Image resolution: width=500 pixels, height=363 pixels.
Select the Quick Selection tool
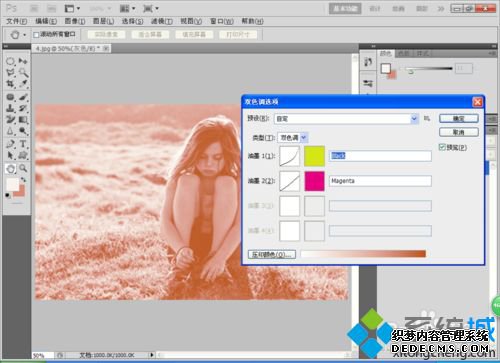click(x=23, y=72)
